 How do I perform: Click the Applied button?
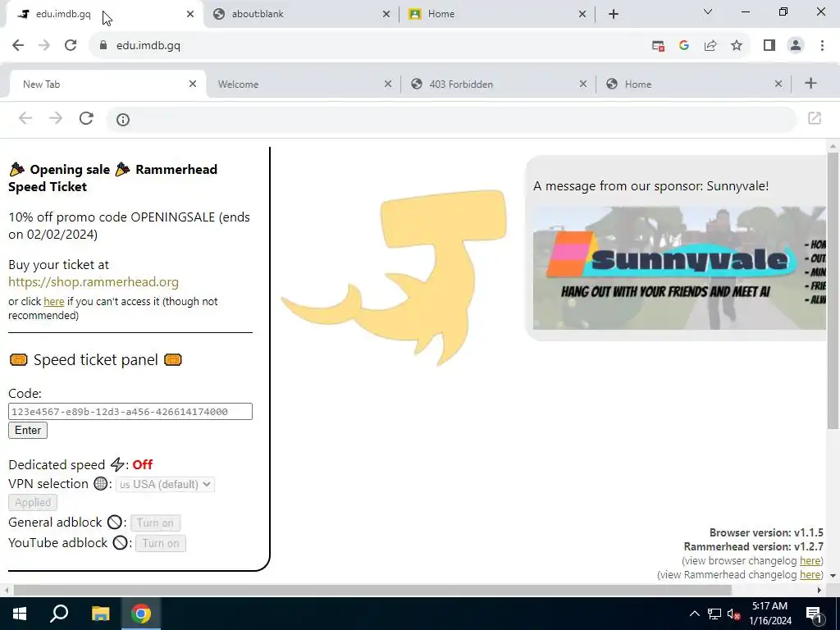click(x=33, y=503)
